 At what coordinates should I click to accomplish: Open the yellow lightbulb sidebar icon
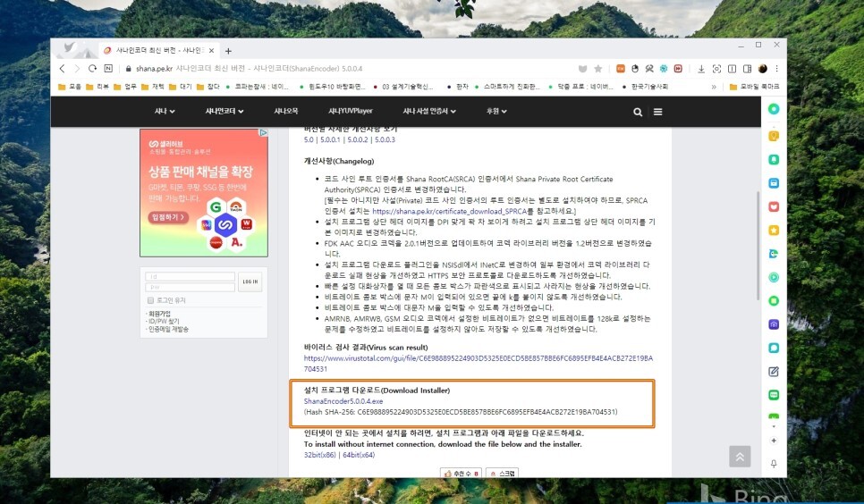[774, 136]
